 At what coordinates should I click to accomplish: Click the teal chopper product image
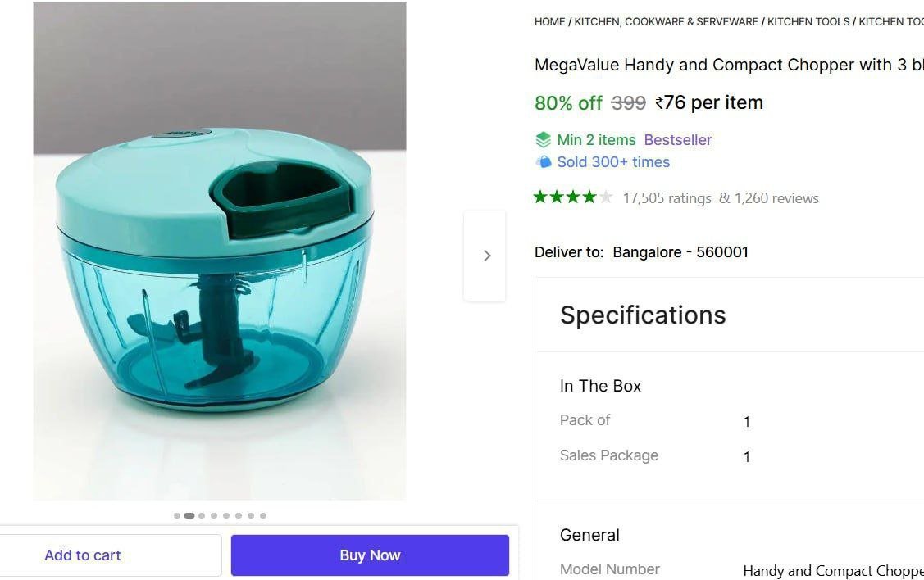[219, 262]
